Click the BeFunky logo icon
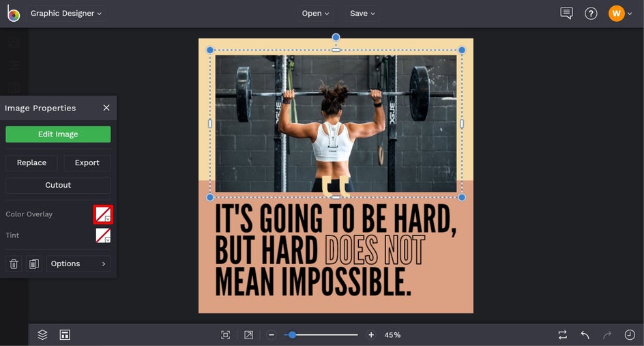The width and height of the screenshot is (644, 346). 13,14
